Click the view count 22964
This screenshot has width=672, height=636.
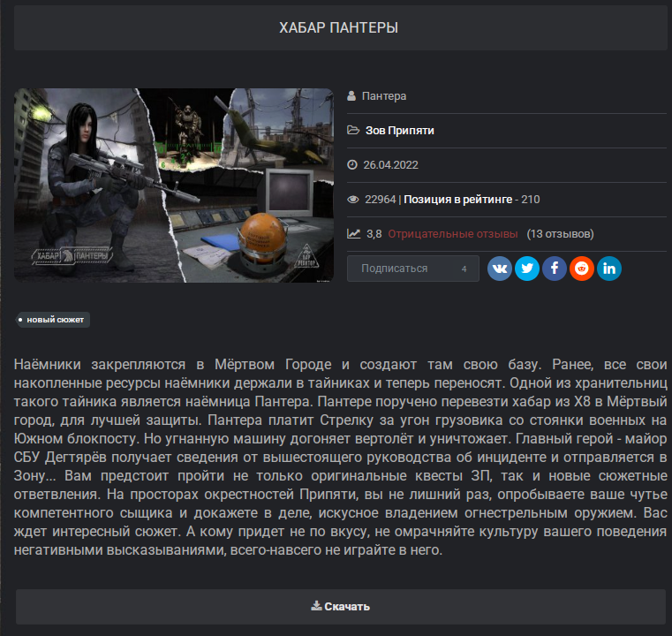pyautogui.click(x=380, y=200)
